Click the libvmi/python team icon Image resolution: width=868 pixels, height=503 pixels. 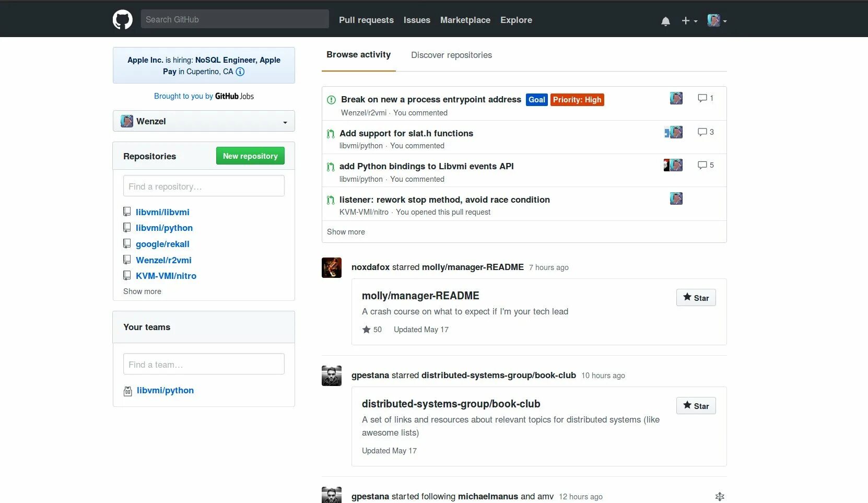click(x=127, y=391)
